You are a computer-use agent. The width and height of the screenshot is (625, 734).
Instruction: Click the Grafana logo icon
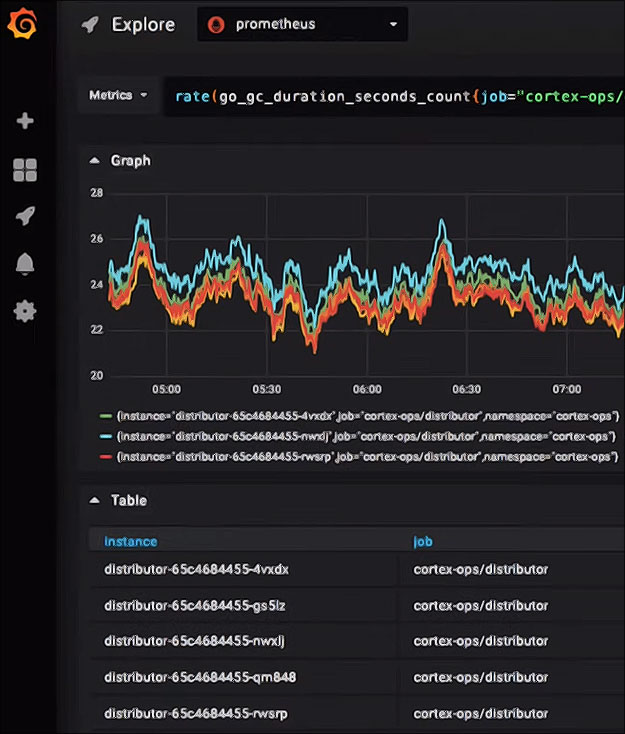[x=22, y=23]
